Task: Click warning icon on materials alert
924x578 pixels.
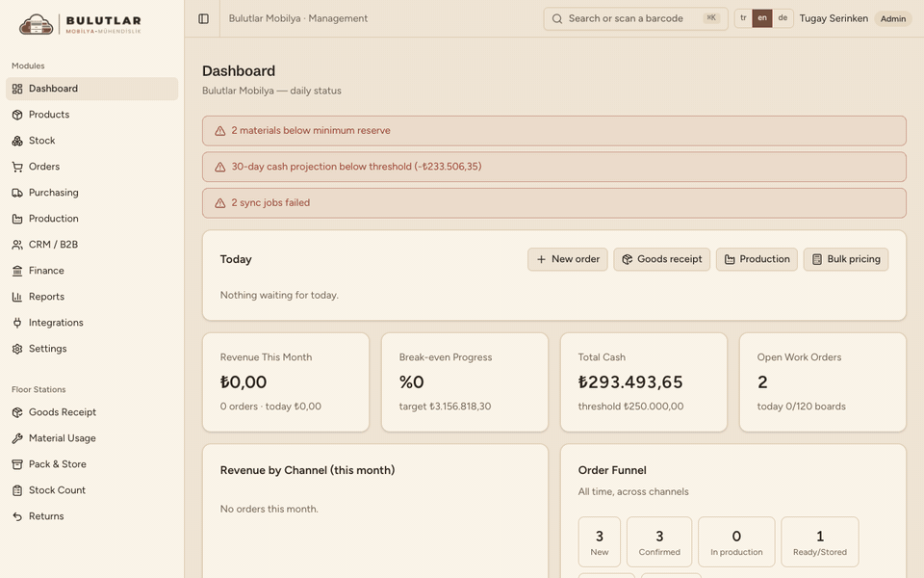Action: pyautogui.click(x=219, y=131)
